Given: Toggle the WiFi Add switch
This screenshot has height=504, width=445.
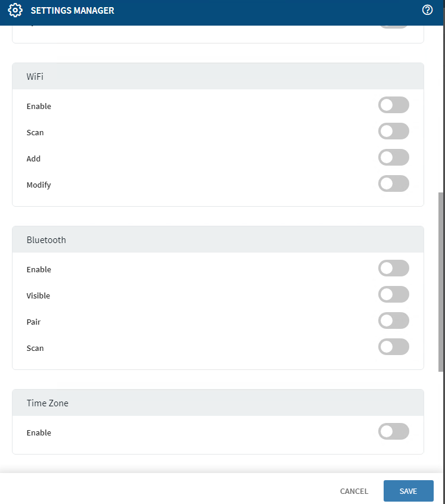Looking at the screenshot, I should point(393,158).
